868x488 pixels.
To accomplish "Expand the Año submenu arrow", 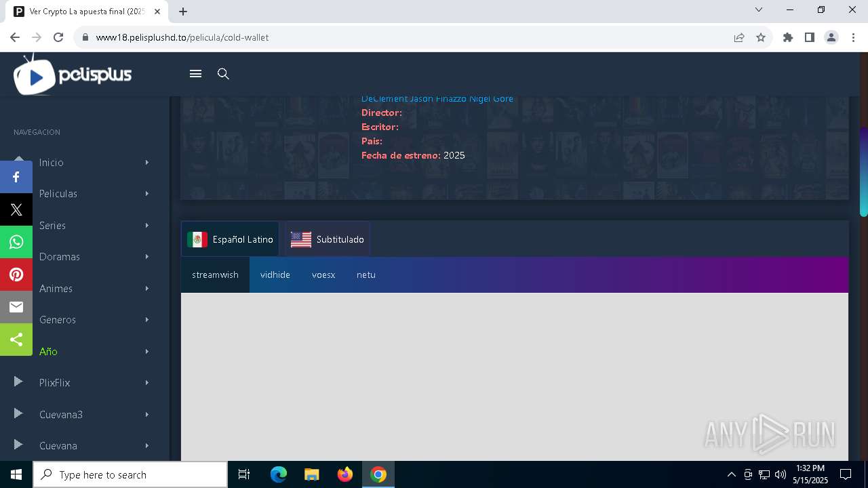I will [146, 351].
